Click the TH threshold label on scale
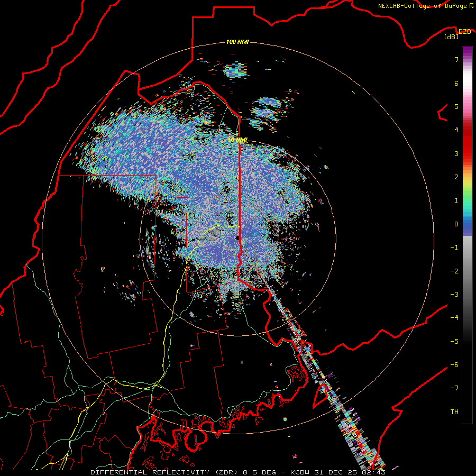 [x=454, y=412]
